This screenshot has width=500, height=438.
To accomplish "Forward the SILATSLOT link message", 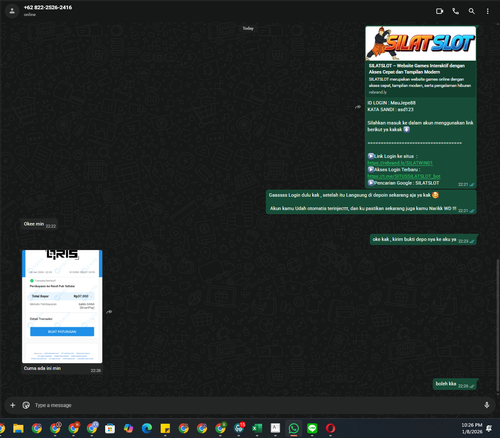I will point(358,107).
